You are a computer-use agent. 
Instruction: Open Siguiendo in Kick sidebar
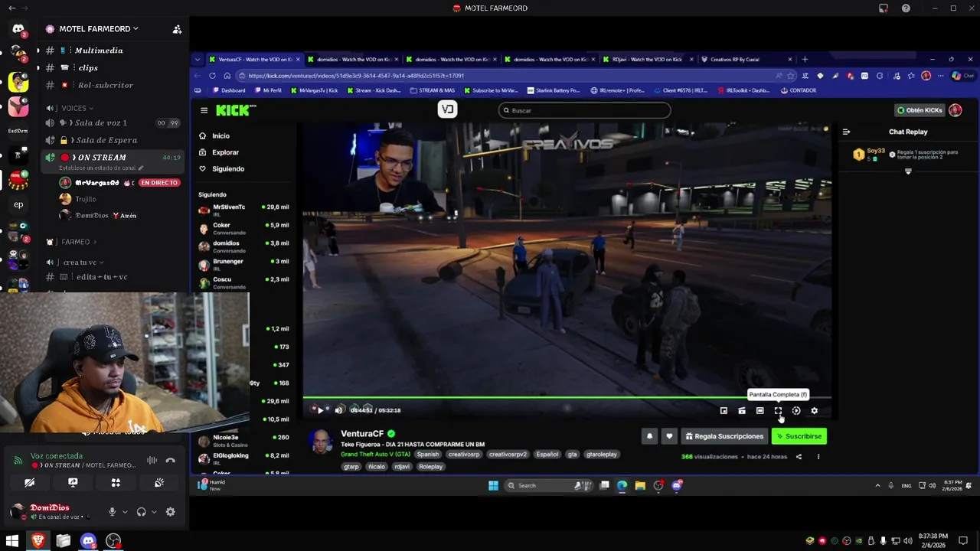[x=227, y=168]
